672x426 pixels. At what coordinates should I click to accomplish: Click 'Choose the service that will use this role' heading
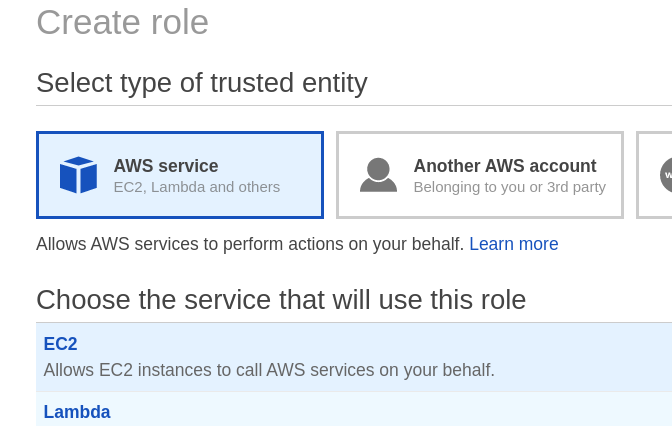point(281,300)
